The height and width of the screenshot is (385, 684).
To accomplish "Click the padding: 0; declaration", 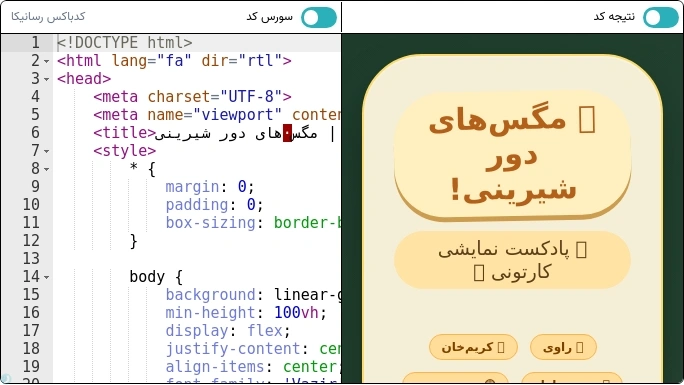I will tap(214, 204).
